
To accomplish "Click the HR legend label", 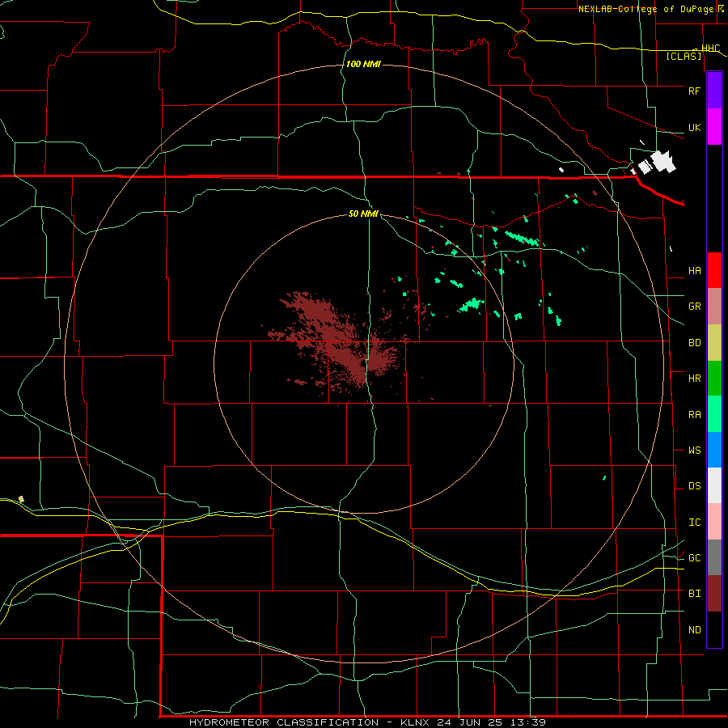I will (694, 379).
